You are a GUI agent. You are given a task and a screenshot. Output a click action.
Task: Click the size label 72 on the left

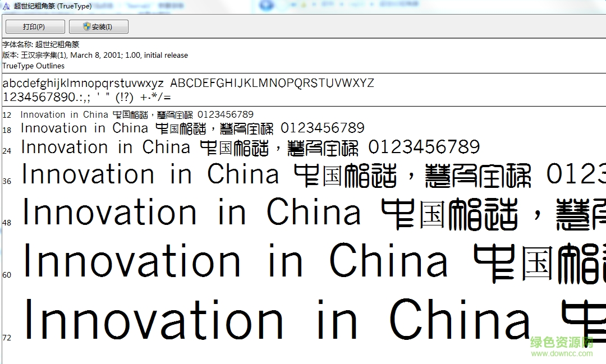[7, 338]
